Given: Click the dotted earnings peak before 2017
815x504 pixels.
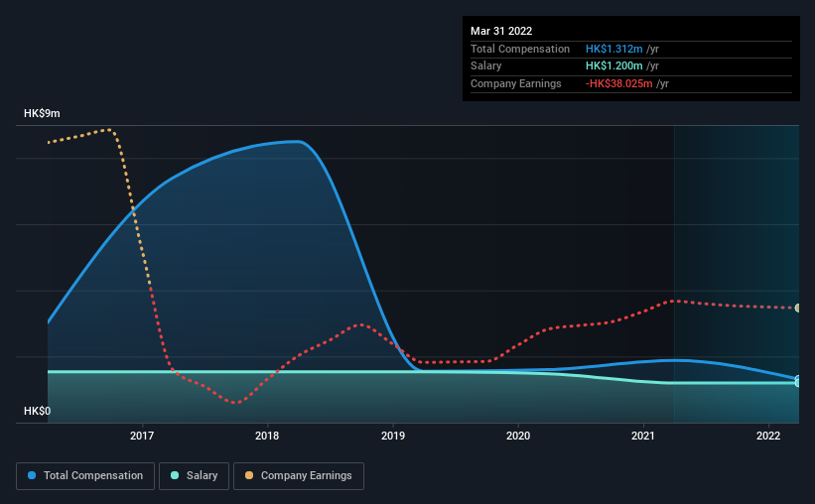Looking at the screenshot, I should (108, 129).
